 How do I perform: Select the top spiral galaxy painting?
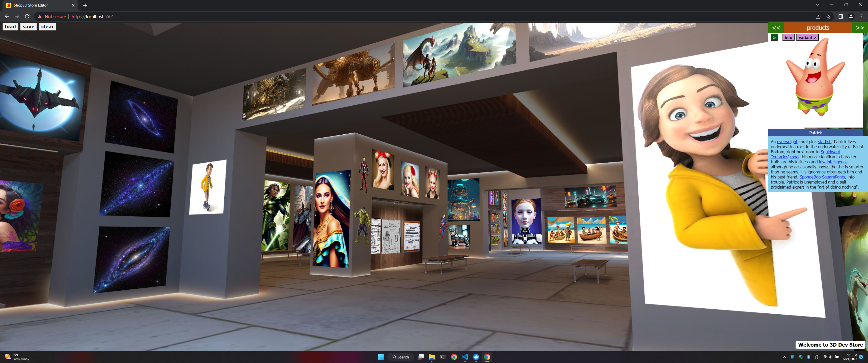141,117
